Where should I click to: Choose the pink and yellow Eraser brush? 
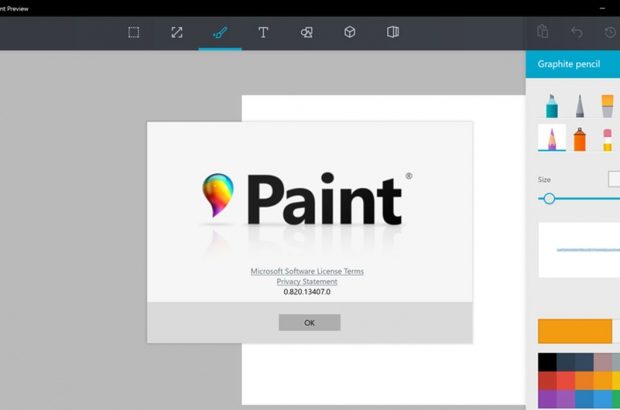[607, 140]
